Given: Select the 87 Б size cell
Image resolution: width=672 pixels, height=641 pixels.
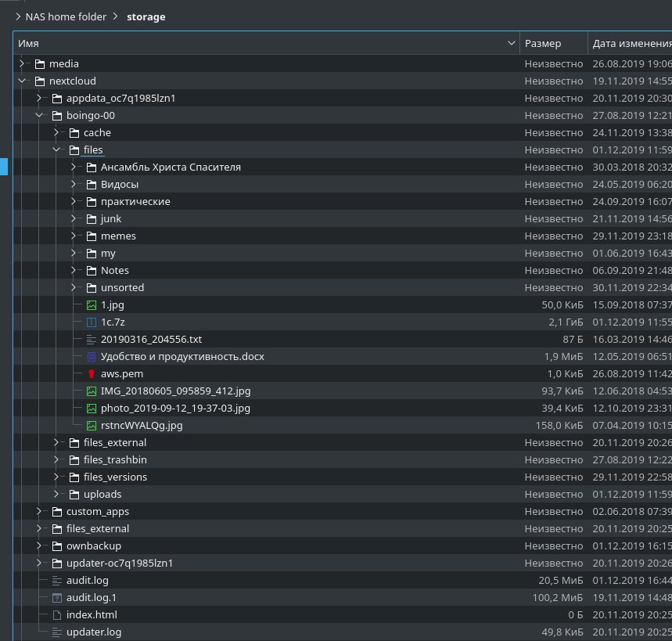Looking at the screenshot, I should pos(573,340).
